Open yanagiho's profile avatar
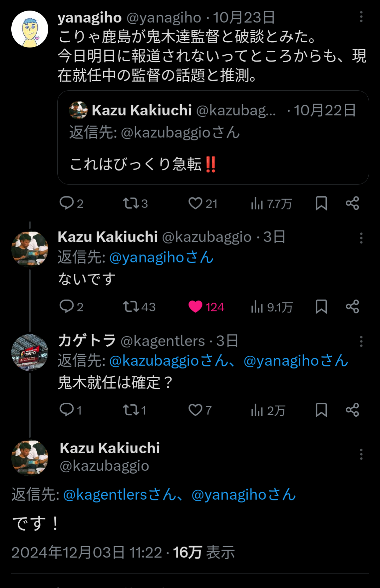 pos(30,29)
